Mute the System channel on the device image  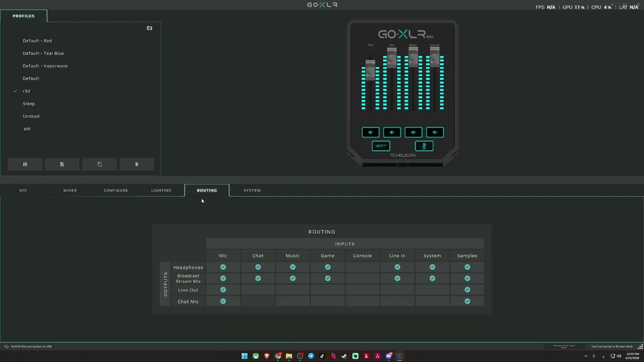[435, 132]
